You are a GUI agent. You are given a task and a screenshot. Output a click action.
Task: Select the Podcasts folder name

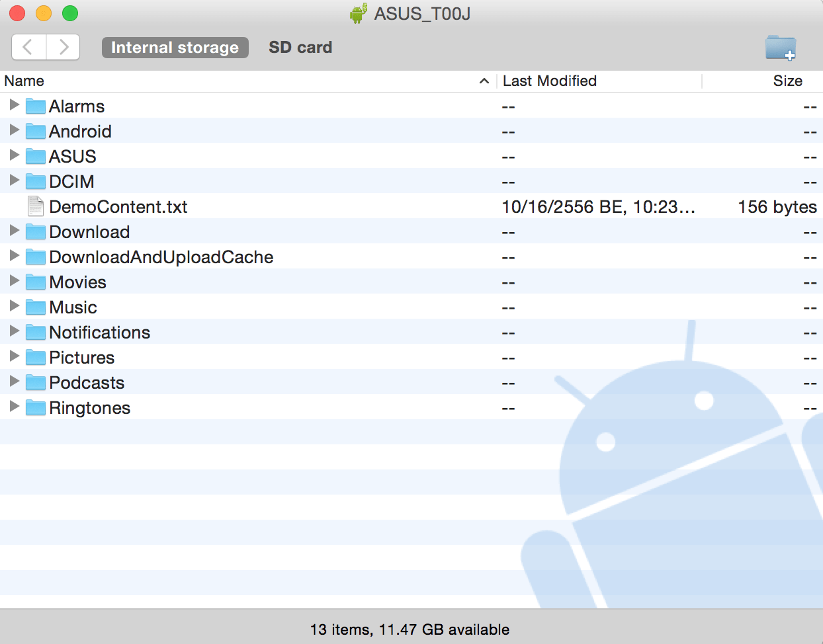tap(87, 383)
